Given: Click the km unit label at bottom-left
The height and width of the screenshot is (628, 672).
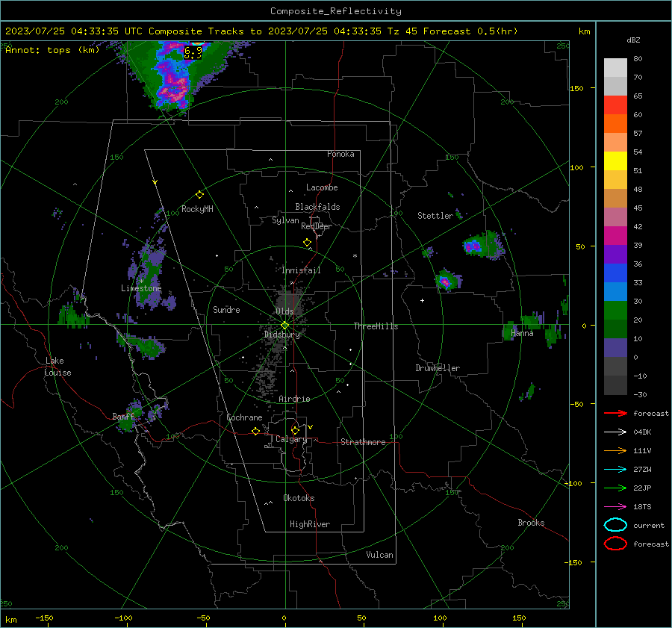Looking at the screenshot, I should point(11,620).
